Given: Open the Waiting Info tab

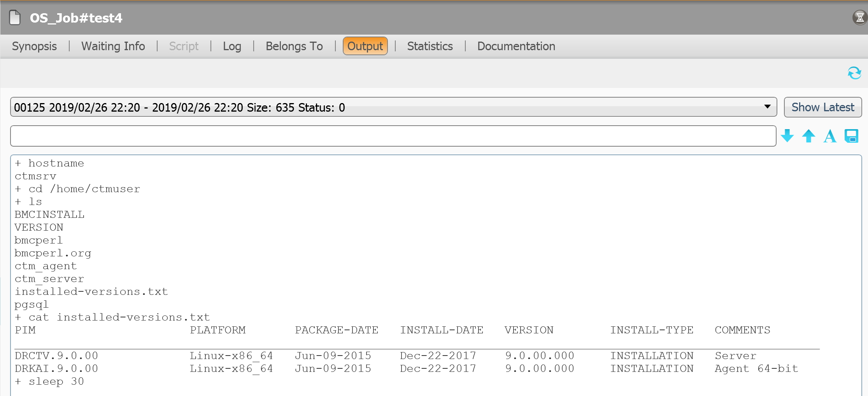Looking at the screenshot, I should pos(113,46).
